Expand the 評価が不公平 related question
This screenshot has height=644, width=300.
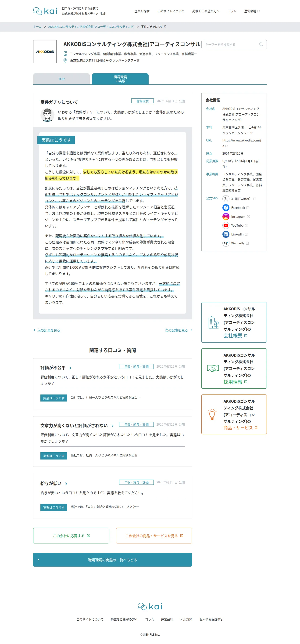click(x=56, y=368)
